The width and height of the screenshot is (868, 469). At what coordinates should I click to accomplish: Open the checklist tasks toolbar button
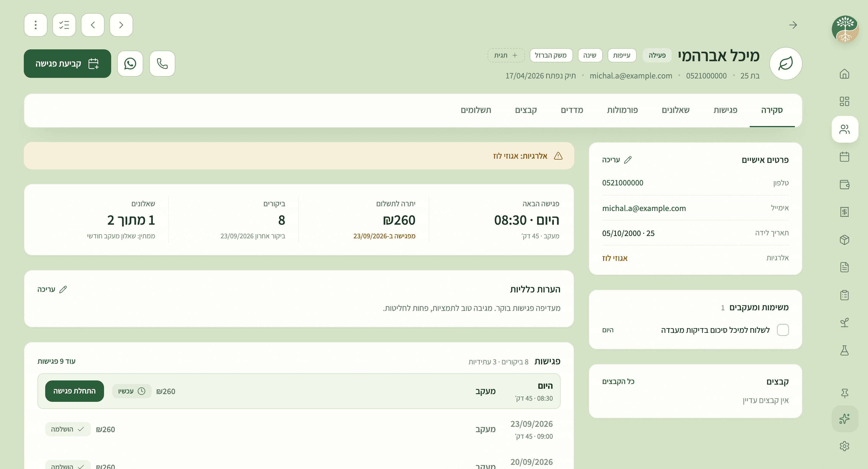64,25
